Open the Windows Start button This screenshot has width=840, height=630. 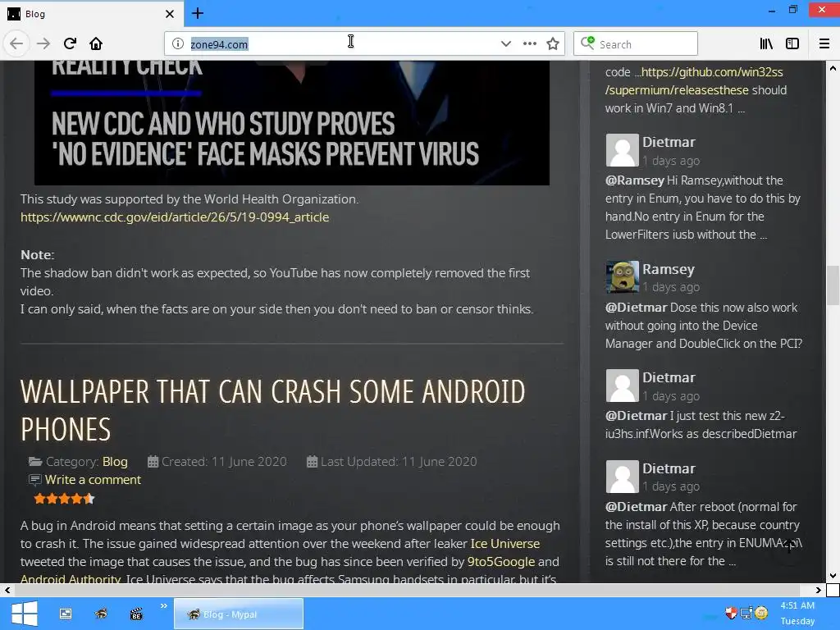pyautogui.click(x=24, y=614)
